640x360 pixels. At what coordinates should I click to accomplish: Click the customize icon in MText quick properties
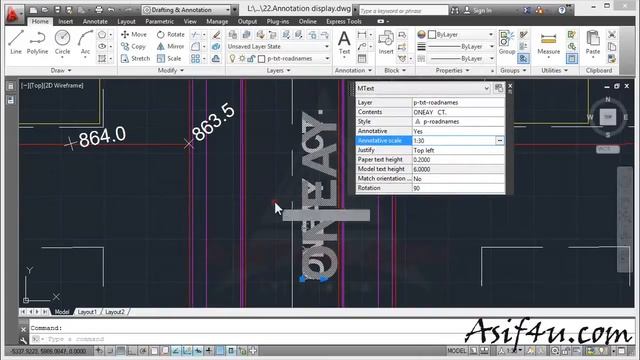[x=499, y=88]
